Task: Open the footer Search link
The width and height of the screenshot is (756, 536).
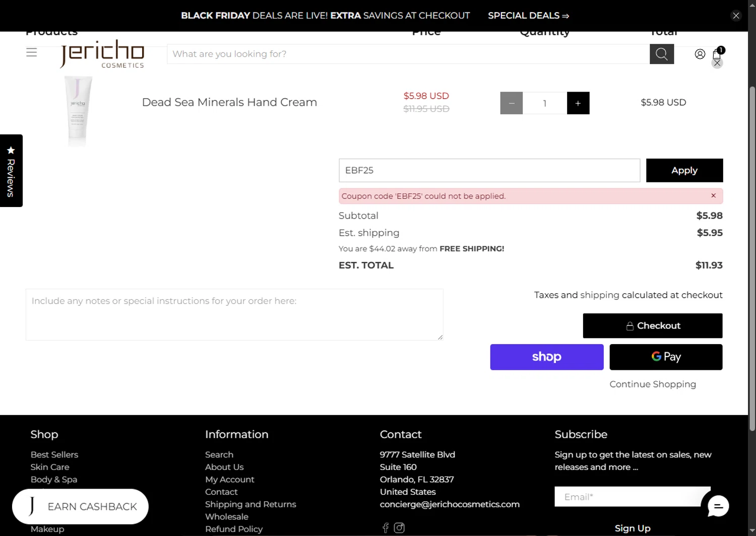Action: pyautogui.click(x=219, y=454)
